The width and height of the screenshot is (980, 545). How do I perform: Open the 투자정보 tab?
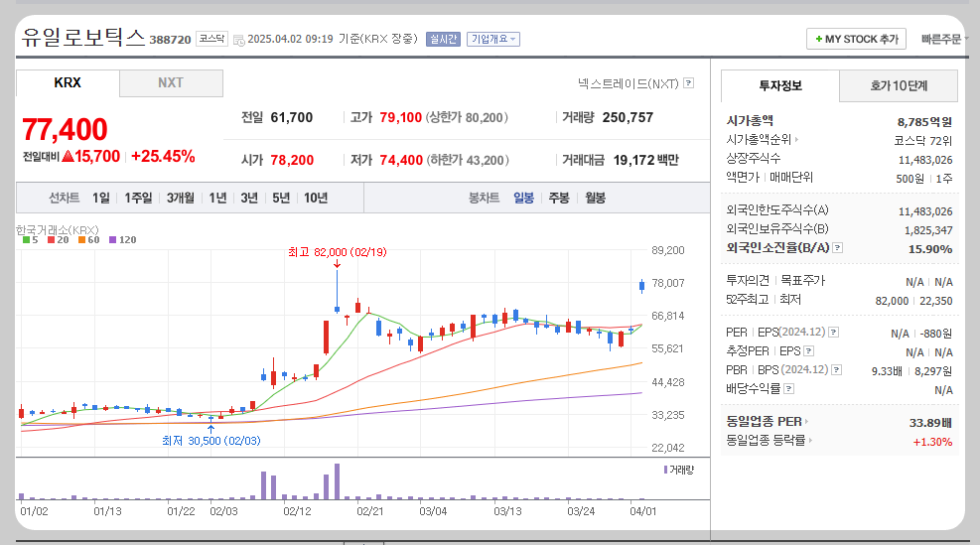click(780, 85)
